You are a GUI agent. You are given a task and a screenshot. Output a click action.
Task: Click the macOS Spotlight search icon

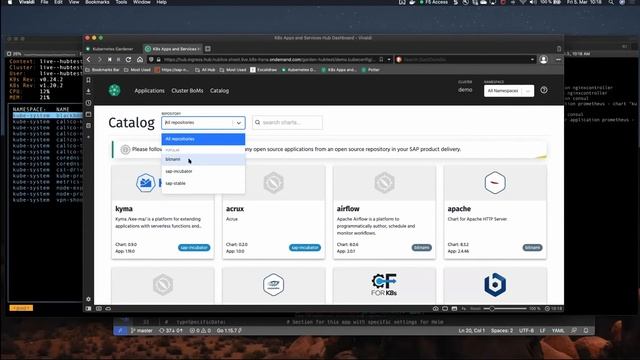611,2
